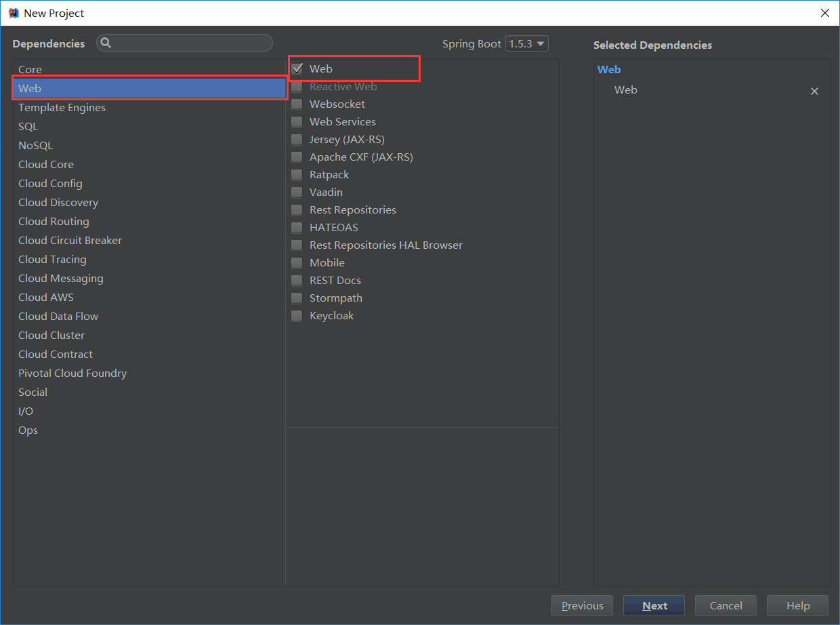
Task: Uncheck the Web dependency checkbox
Action: coord(297,68)
